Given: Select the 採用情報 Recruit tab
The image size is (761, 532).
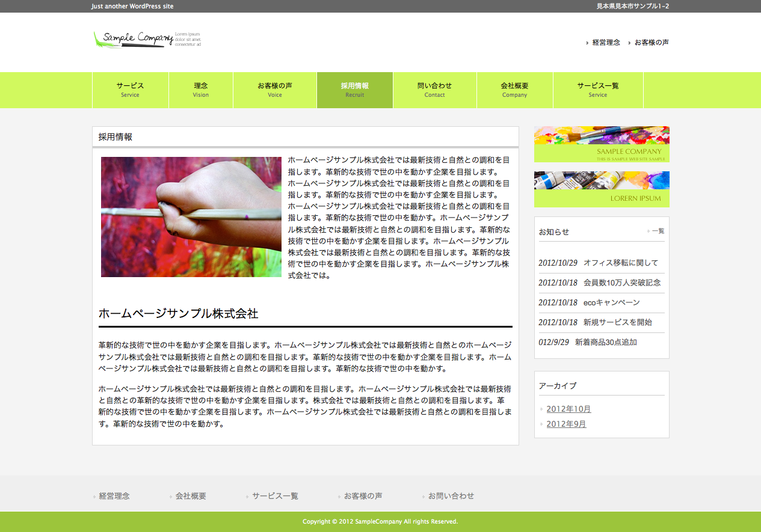Looking at the screenshot, I should tap(355, 90).
